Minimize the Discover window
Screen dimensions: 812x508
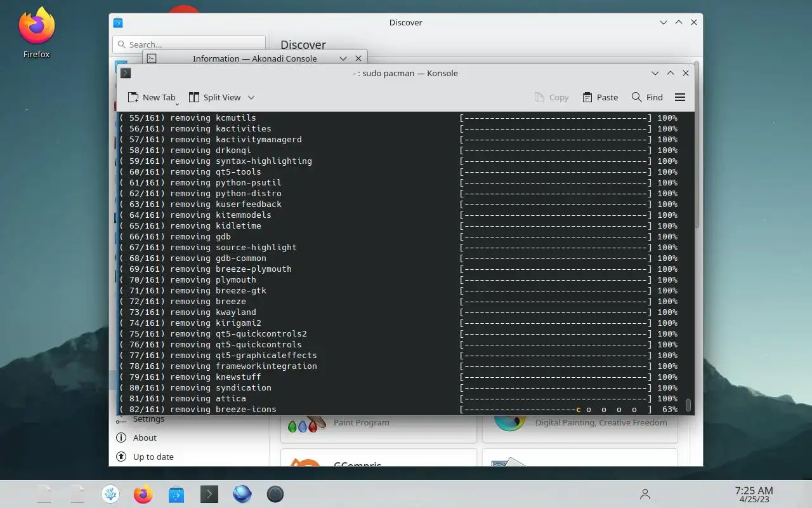(x=663, y=22)
